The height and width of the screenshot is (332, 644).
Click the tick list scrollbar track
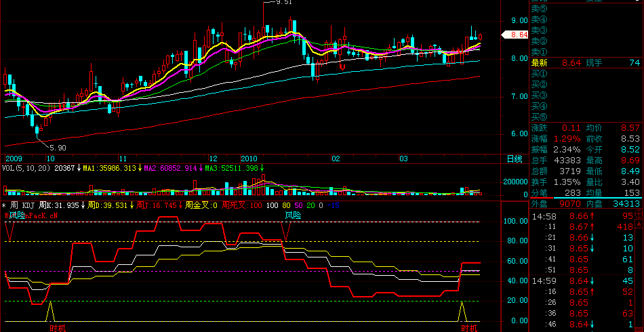click(639, 279)
